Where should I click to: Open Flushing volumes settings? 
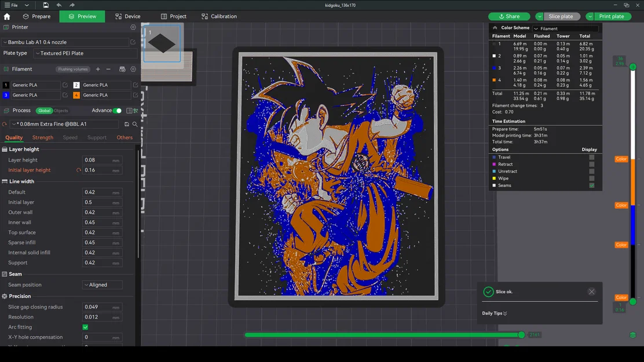pos(73,69)
